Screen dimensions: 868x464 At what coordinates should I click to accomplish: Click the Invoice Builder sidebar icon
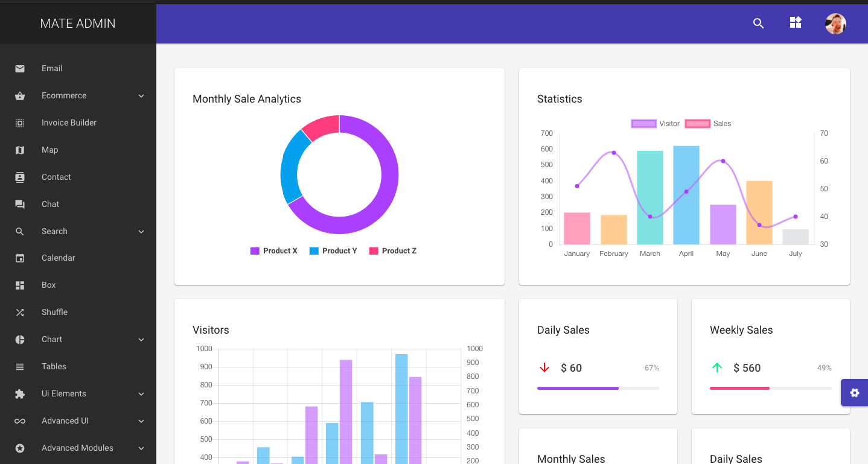coord(20,123)
